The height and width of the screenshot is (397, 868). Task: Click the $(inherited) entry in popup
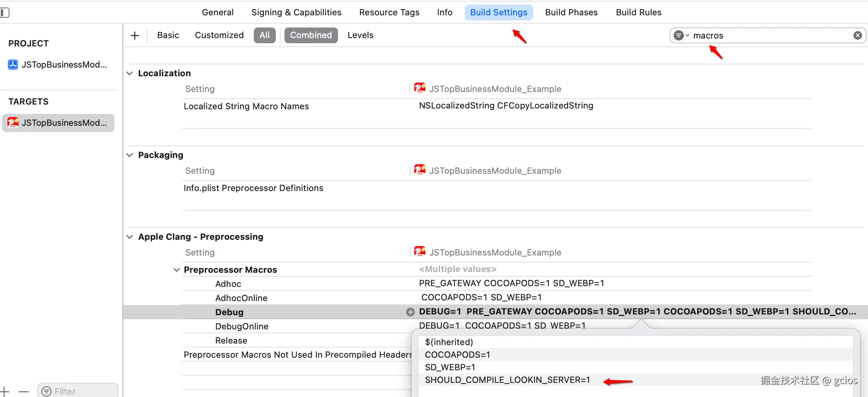[x=636, y=342]
